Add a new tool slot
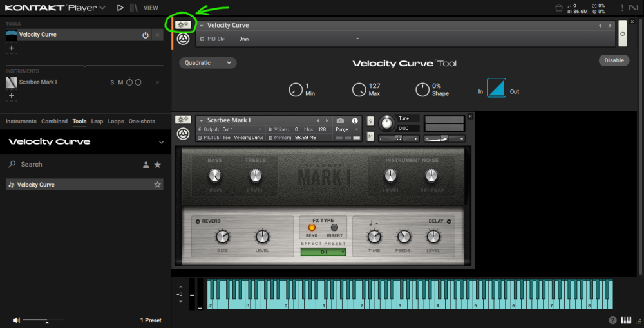 tap(12, 48)
